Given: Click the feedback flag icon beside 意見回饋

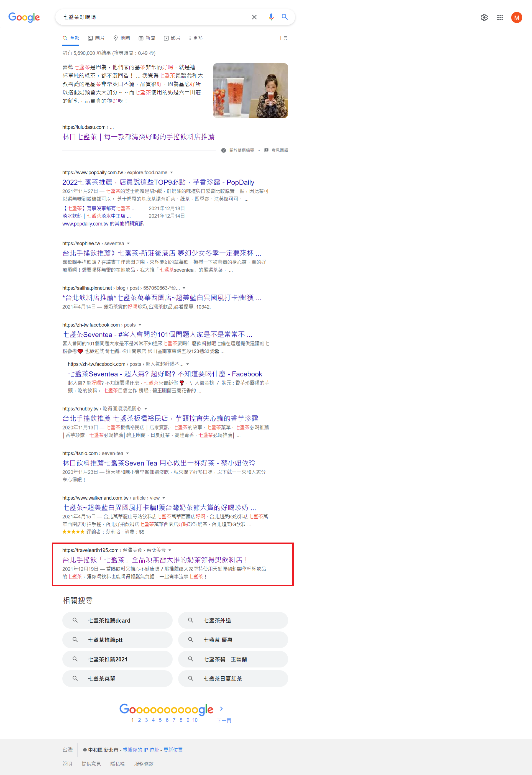Looking at the screenshot, I should point(266,150).
